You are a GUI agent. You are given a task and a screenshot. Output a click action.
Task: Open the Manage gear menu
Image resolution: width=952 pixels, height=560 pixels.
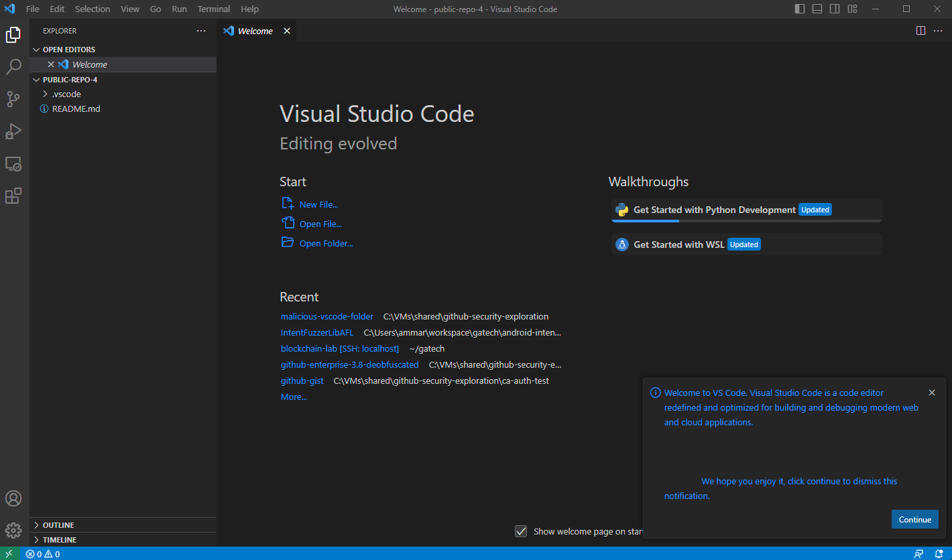[13, 530]
